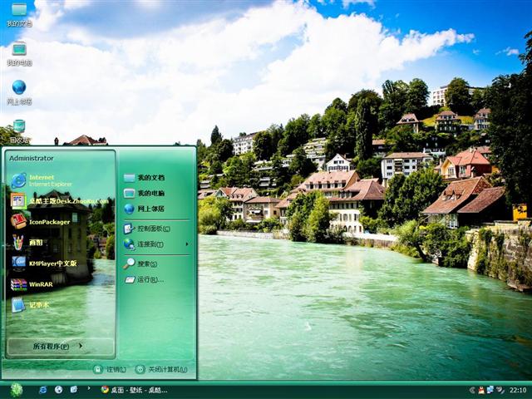Open the My Documents desktop icon
Screen dimensions: 532x399
(x=19, y=14)
